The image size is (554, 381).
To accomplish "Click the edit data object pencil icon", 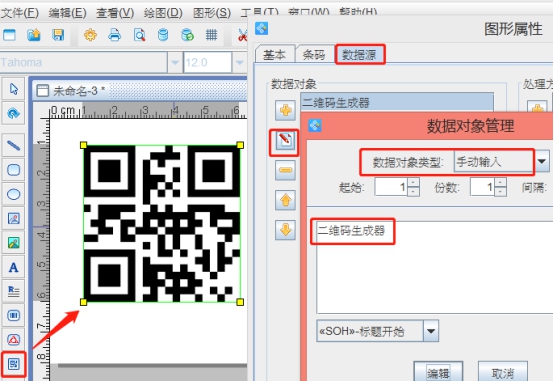I will click(x=285, y=141).
